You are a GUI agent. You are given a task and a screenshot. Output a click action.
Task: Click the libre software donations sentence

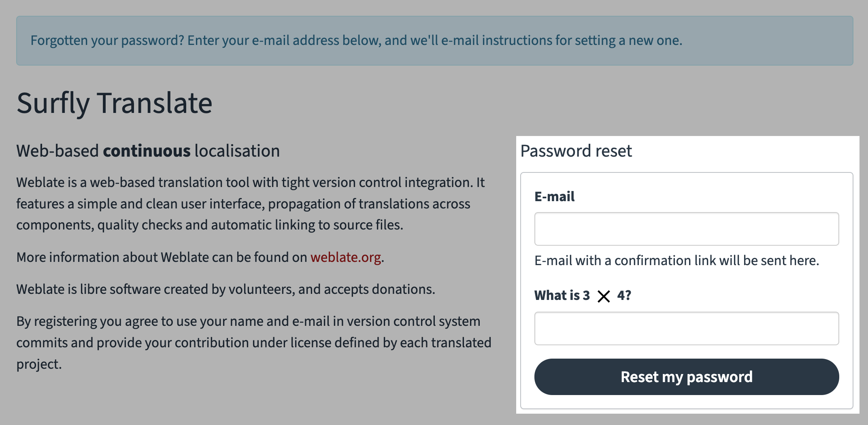(226, 289)
